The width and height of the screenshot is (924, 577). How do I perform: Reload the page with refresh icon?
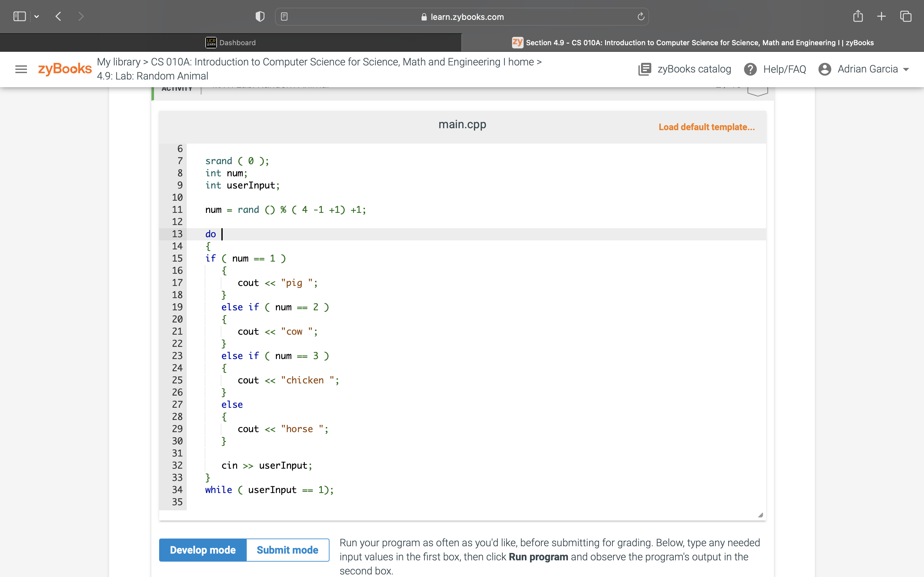tap(640, 16)
